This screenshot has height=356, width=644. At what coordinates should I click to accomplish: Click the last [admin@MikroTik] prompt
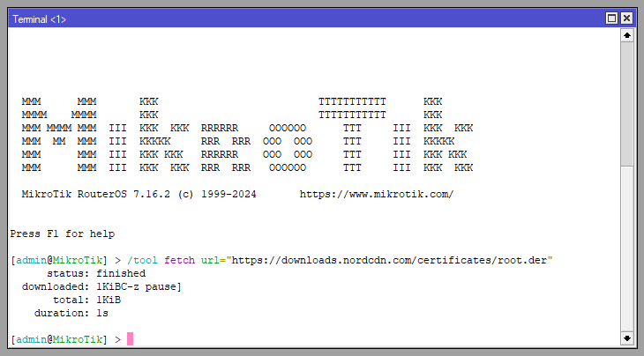59,339
